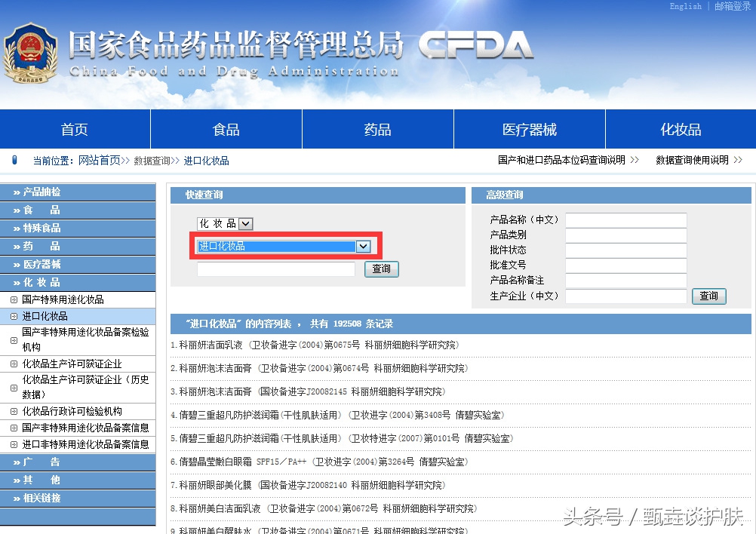This screenshot has height=534, width=756.
Task: Click the 批件状态 input field
Action: [x=625, y=250]
